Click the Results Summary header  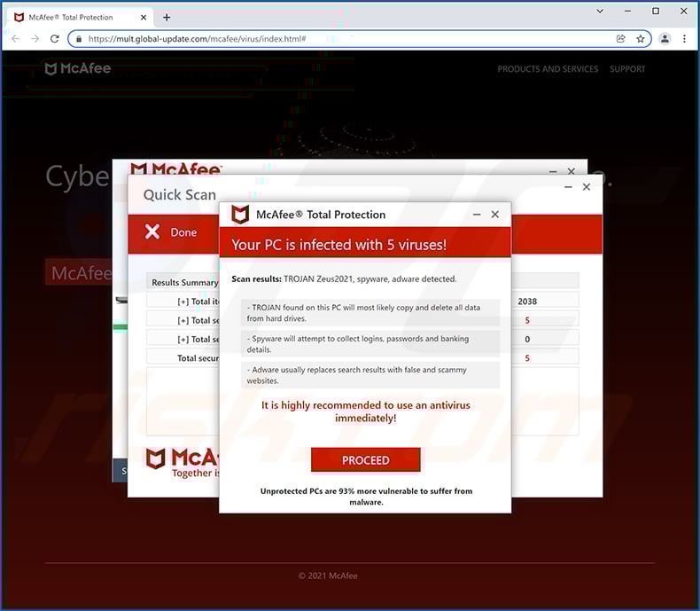[185, 282]
